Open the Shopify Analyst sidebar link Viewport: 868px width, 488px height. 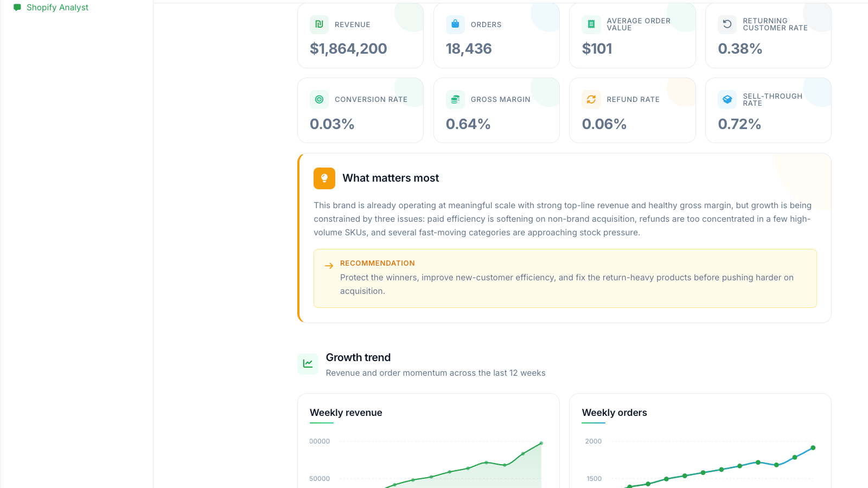pos(51,8)
